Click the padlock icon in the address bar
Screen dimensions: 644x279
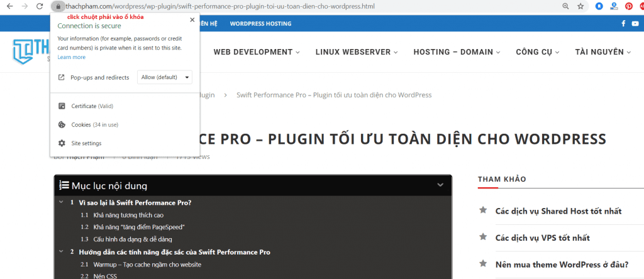(x=57, y=6)
